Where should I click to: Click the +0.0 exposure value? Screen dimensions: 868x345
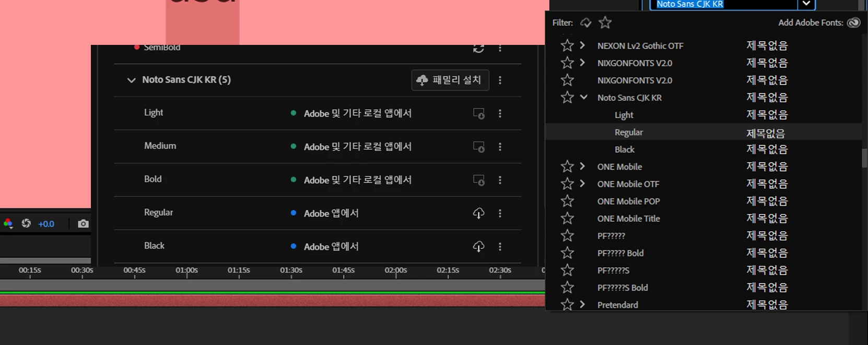pos(46,224)
